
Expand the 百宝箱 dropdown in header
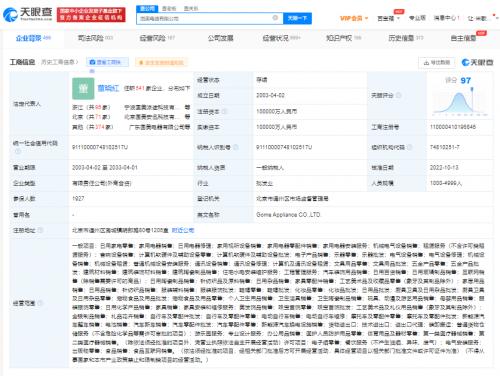click(x=388, y=18)
